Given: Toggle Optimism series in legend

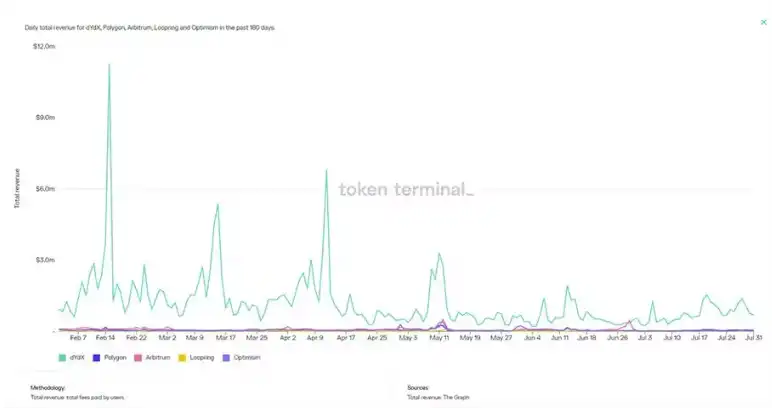Looking at the screenshot, I should [x=241, y=358].
